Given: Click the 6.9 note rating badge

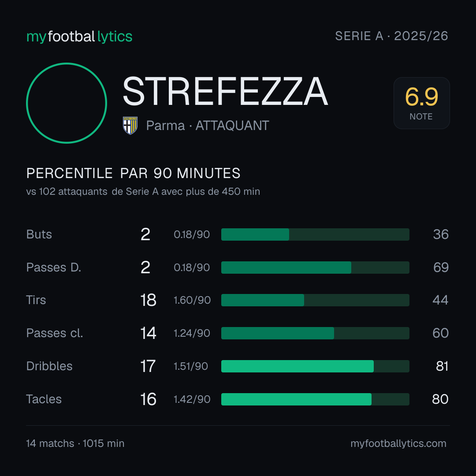Looking at the screenshot, I should [422, 103].
